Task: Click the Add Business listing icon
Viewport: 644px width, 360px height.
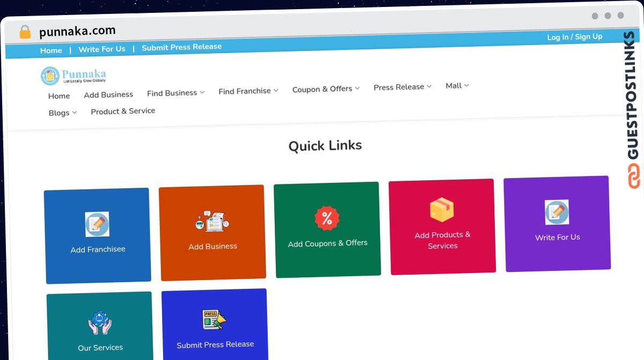Action: (x=212, y=221)
